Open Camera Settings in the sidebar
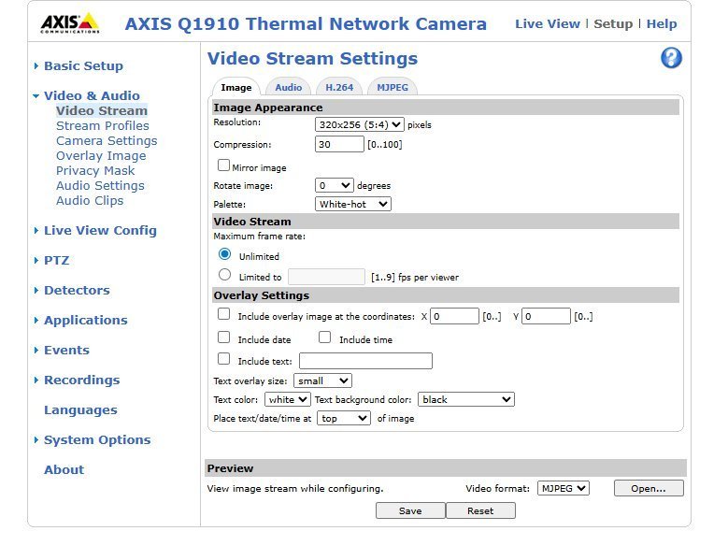The image size is (728, 560). tap(107, 140)
